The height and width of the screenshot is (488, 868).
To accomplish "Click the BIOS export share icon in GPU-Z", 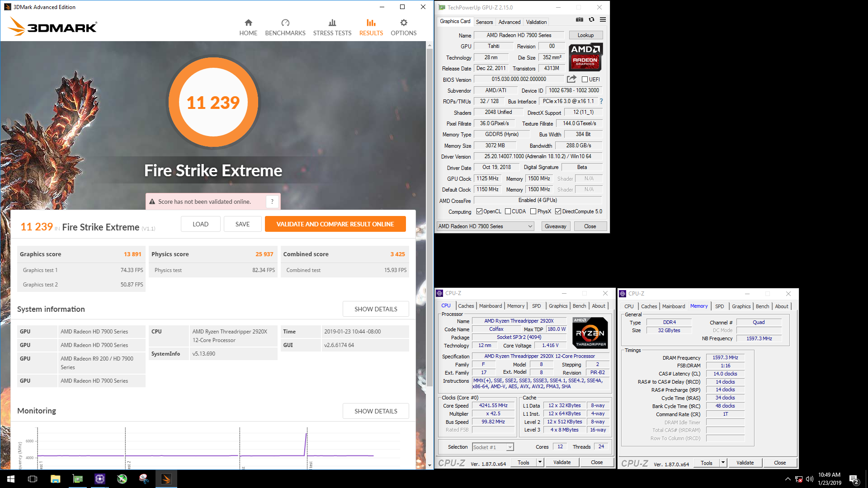I will point(571,79).
